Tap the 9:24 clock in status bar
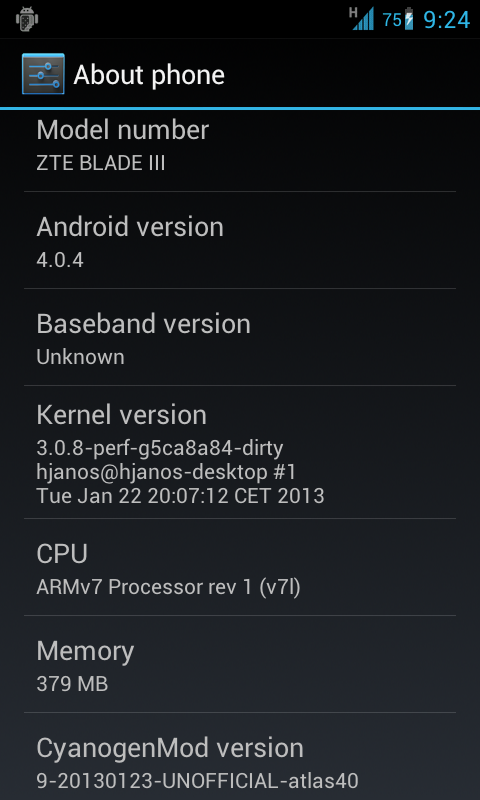Viewport: 480px width, 800px height. pyautogui.click(x=446, y=20)
